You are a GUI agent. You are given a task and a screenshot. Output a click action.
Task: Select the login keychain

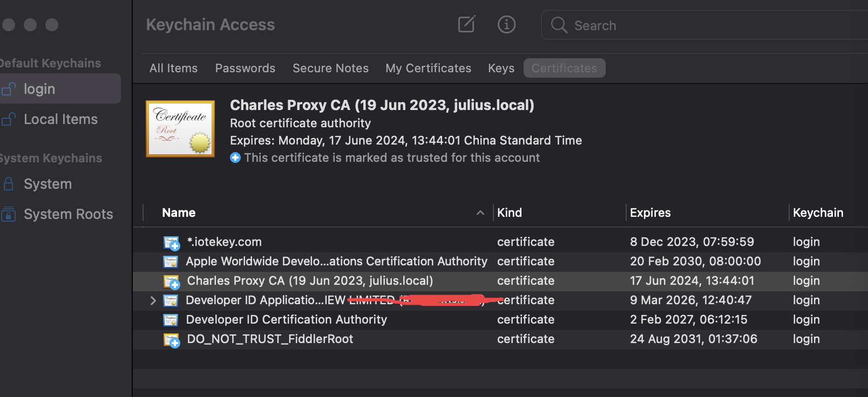(59, 88)
